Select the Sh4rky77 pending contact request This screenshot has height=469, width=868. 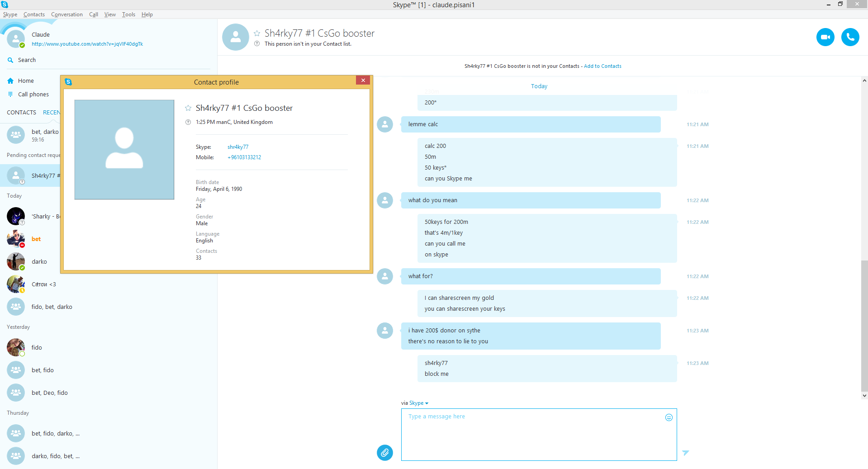pos(30,175)
